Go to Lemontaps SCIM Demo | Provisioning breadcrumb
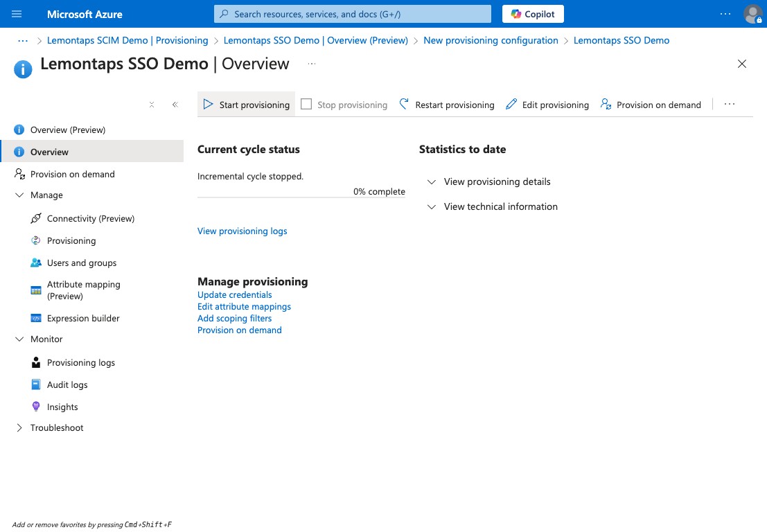Screen dimensions: 767x532 127,41
